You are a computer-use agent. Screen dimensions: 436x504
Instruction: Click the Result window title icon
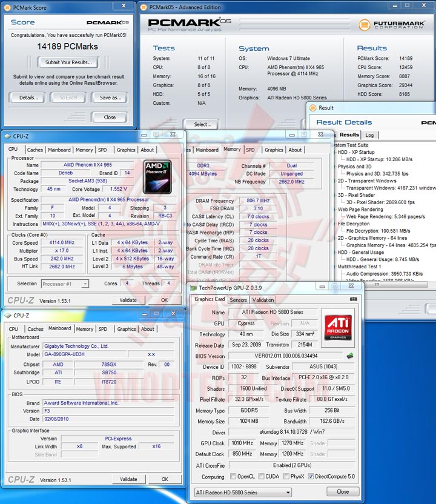(x=312, y=108)
